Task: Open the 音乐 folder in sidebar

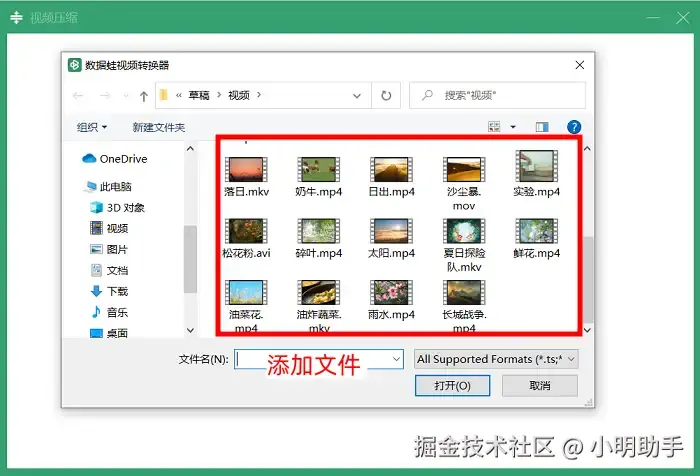Action: click(x=109, y=312)
